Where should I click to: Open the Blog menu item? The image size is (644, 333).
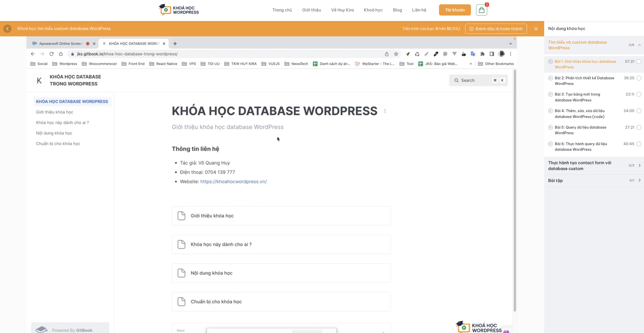click(397, 10)
